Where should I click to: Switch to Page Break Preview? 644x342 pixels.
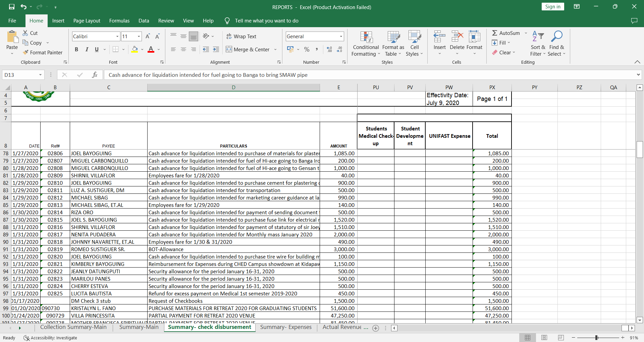click(561, 338)
